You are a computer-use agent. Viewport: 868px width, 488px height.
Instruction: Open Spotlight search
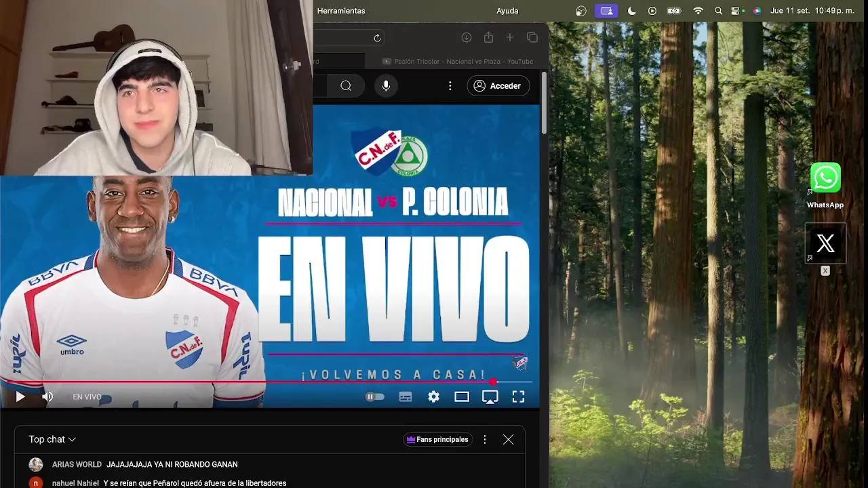point(718,11)
